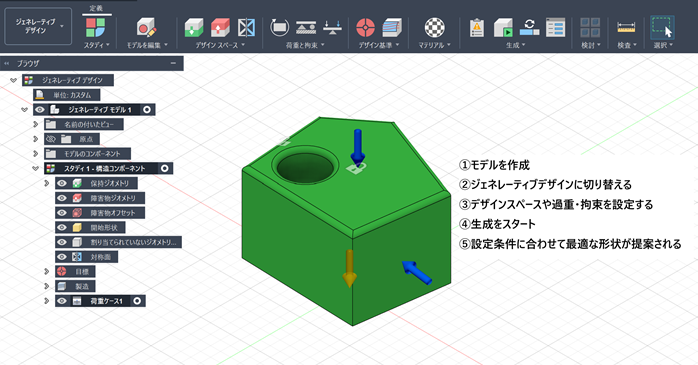
Task: Select the 開始形状 label in the browser
Action: [104, 227]
